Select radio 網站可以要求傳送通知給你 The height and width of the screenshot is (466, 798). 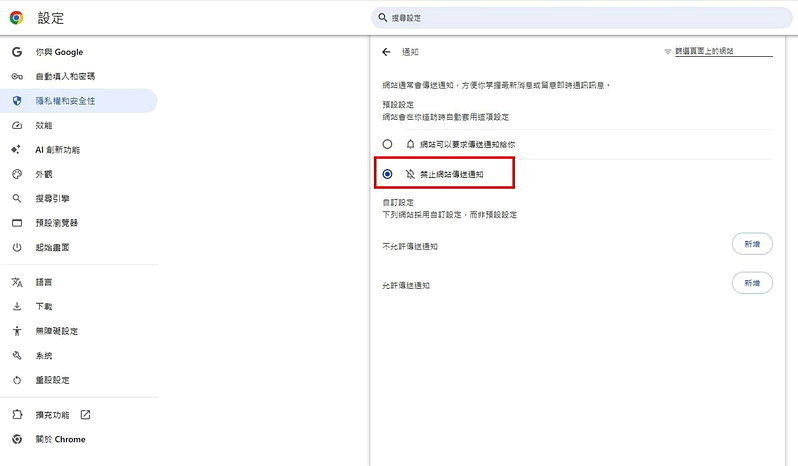[387, 144]
